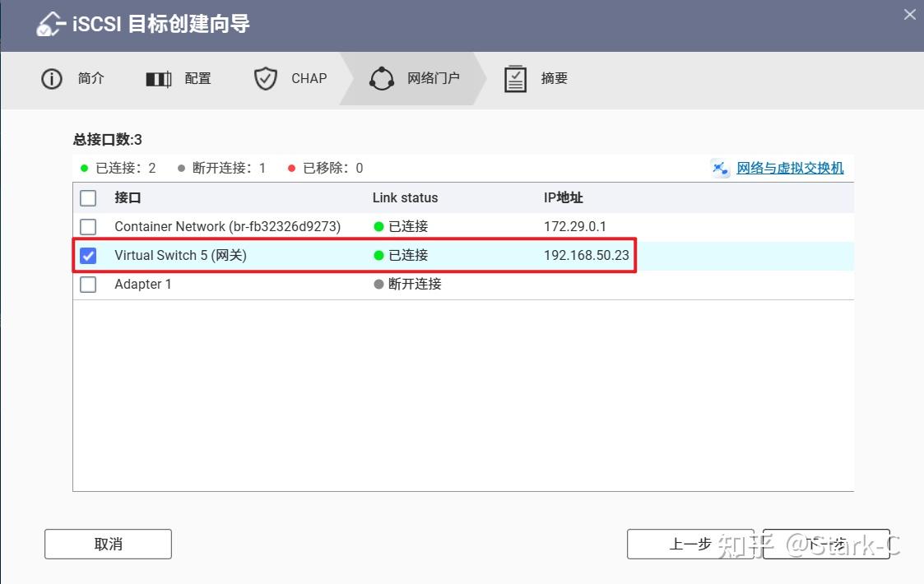Click the 网络门户 globe icon

[x=382, y=78]
